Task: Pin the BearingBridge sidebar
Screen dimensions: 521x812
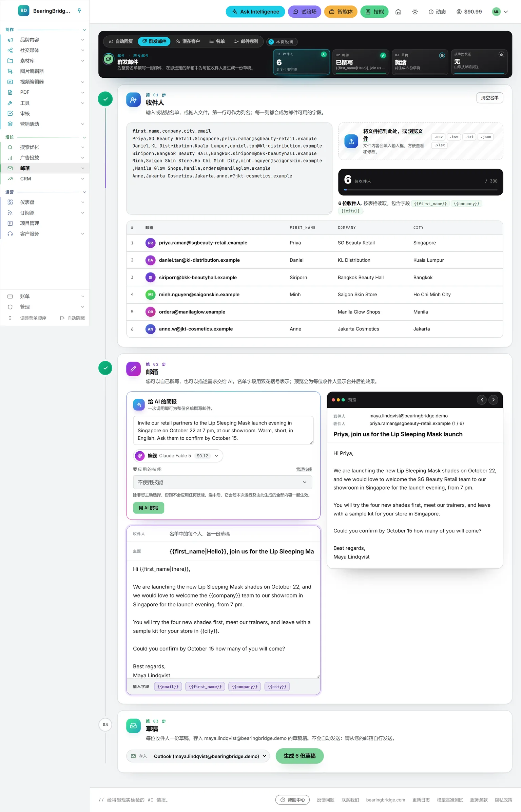Action: click(x=79, y=11)
